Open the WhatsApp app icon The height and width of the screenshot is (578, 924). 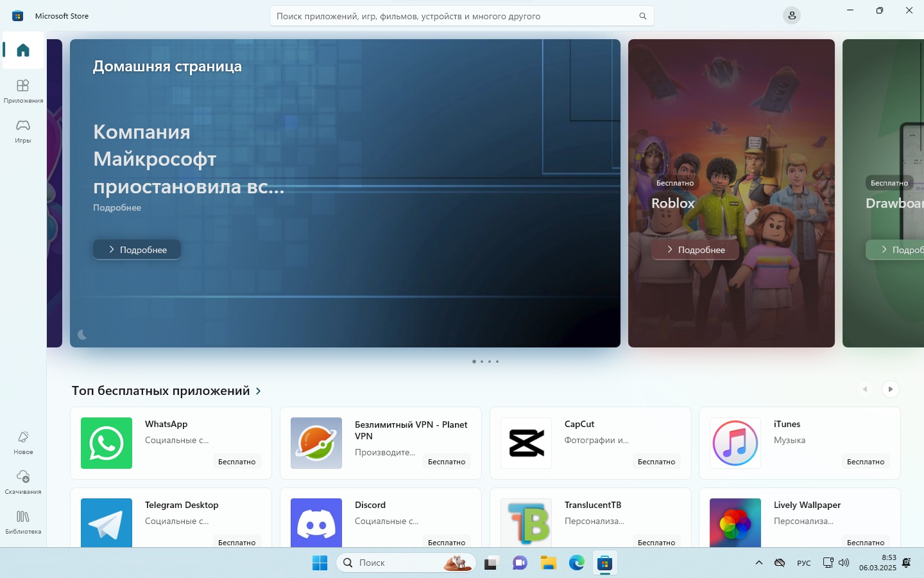click(107, 443)
